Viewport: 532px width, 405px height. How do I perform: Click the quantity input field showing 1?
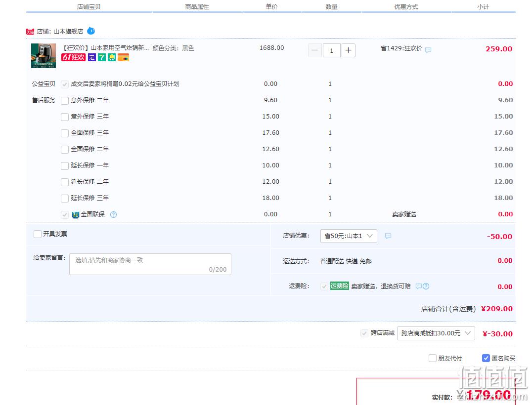coord(331,50)
